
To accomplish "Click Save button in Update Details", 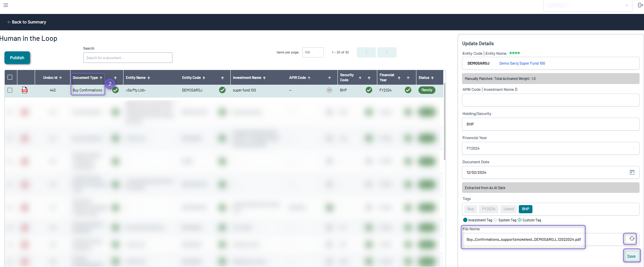I will click(x=631, y=256).
